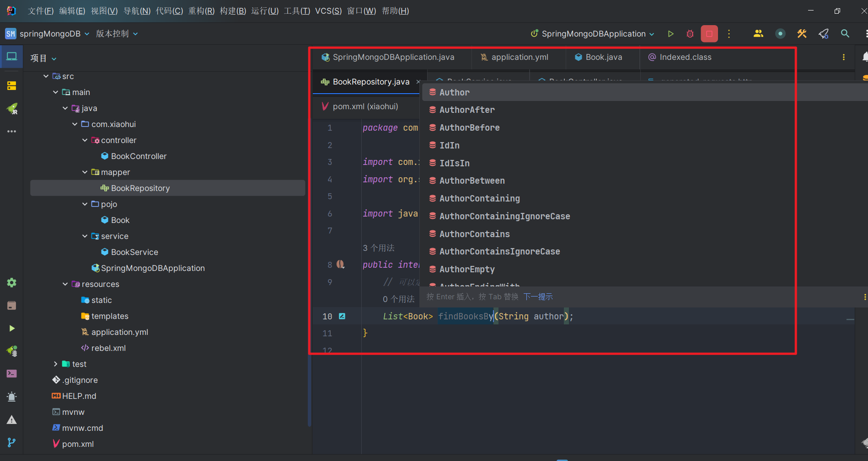Open the SpringMongoDBApplication run configuration dropdown
The width and height of the screenshot is (868, 461).
(x=593, y=34)
